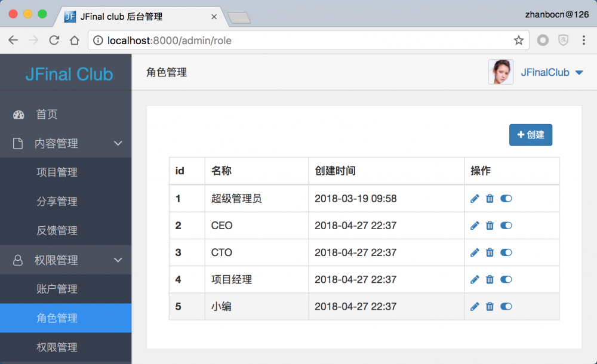The height and width of the screenshot is (364, 597).
Task: Click the person icon beside 权限管理
Action: (x=19, y=260)
